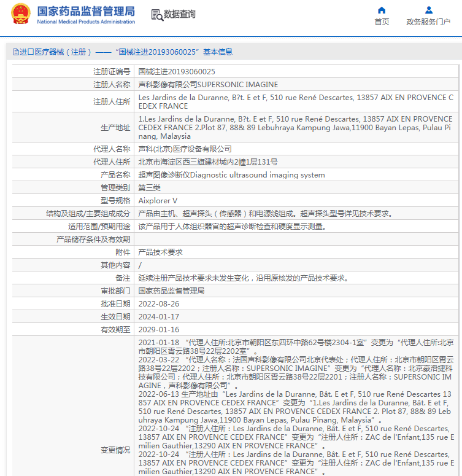Click the 数据查询 magnifier document icon
This screenshot has height=476, width=462.
coord(156,15)
